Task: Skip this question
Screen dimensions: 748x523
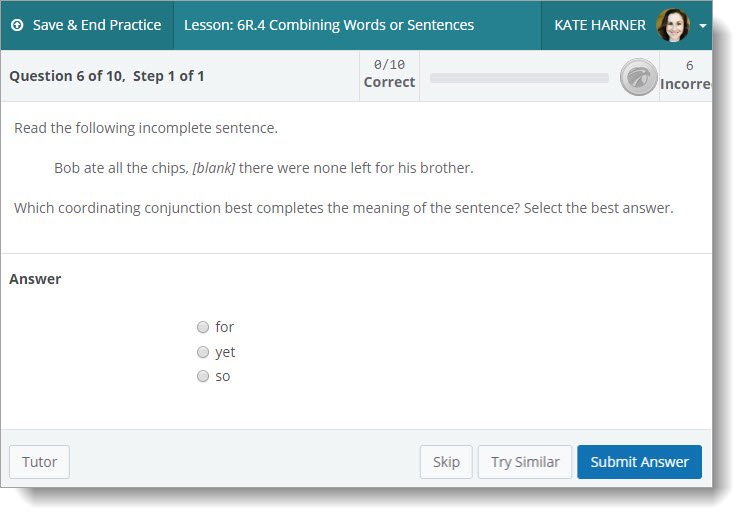Action: tap(446, 462)
